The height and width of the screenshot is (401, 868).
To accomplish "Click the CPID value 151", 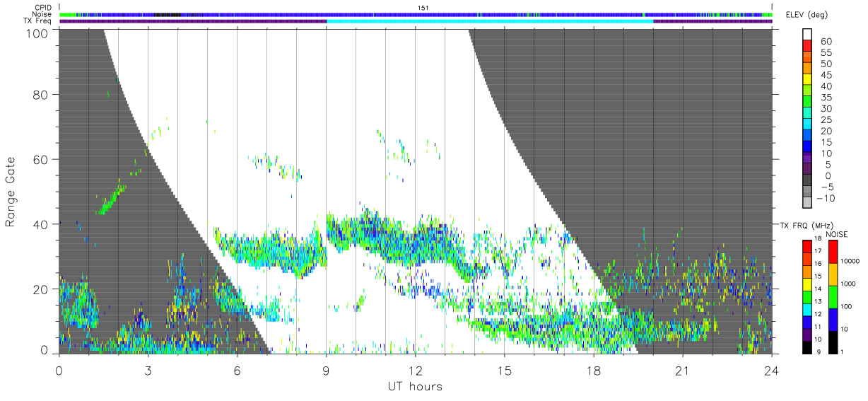I will tap(423, 7).
